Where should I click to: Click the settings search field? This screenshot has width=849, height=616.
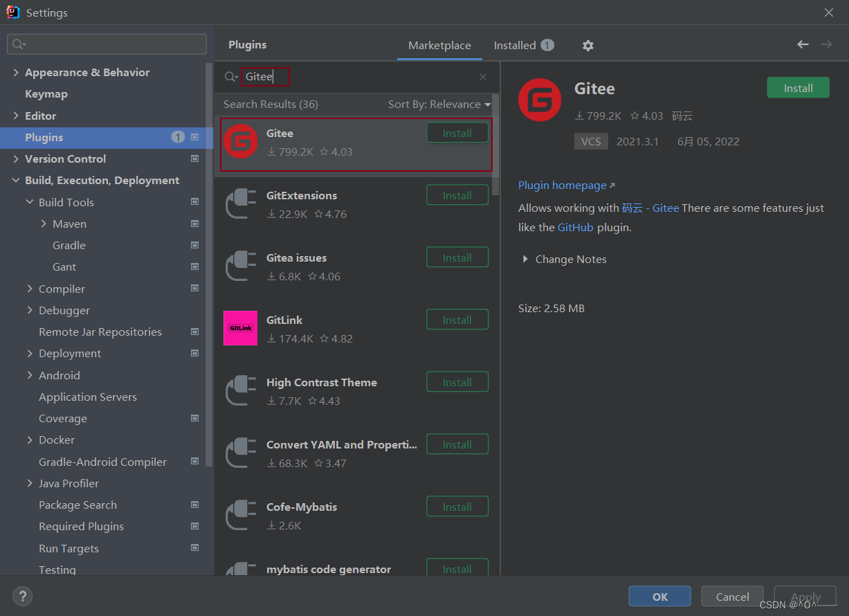click(107, 44)
